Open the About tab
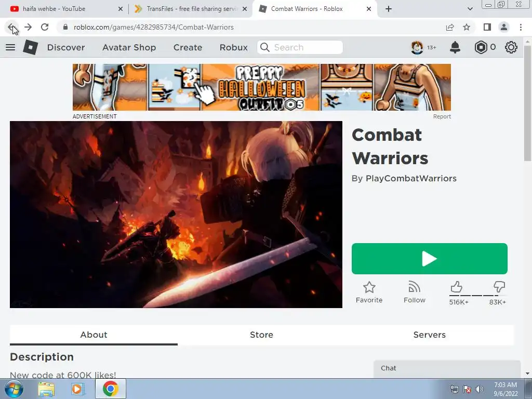This screenshot has height=399, width=532. (x=94, y=335)
